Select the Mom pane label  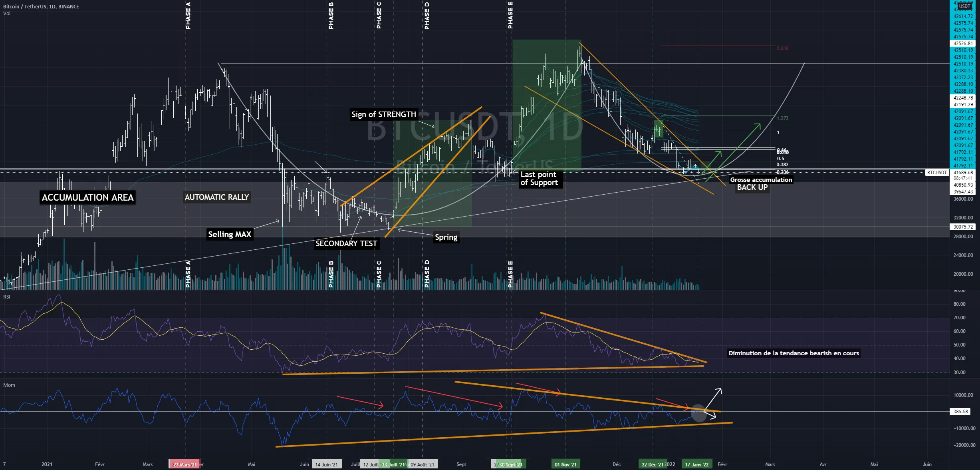click(x=9, y=385)
